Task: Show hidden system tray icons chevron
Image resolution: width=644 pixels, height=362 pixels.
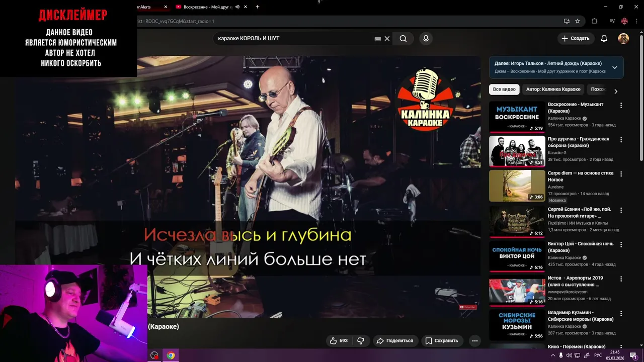Action: (553, 355)
